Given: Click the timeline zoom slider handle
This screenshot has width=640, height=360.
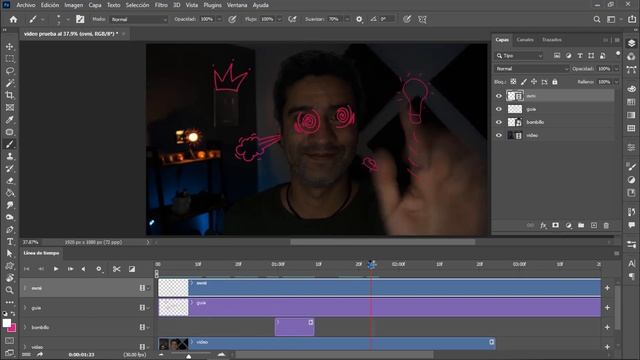Looking at the screenshot, I should 189,356.
